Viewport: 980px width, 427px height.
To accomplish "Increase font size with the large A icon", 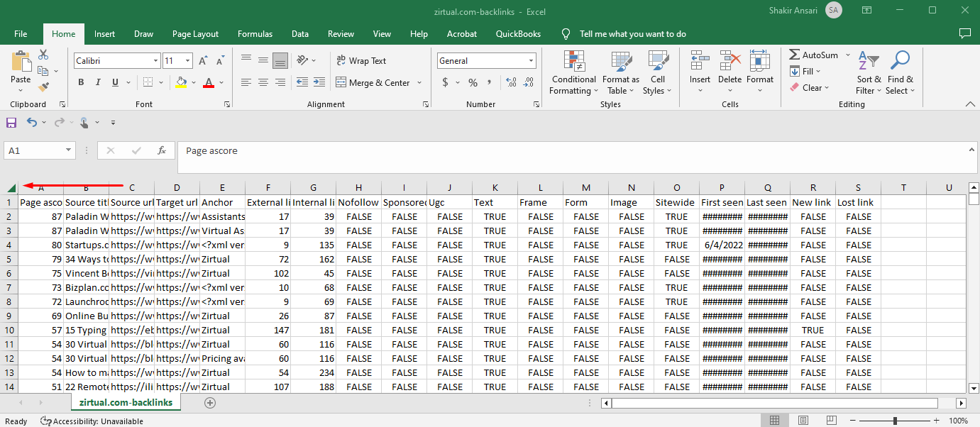I will [202, 61].
